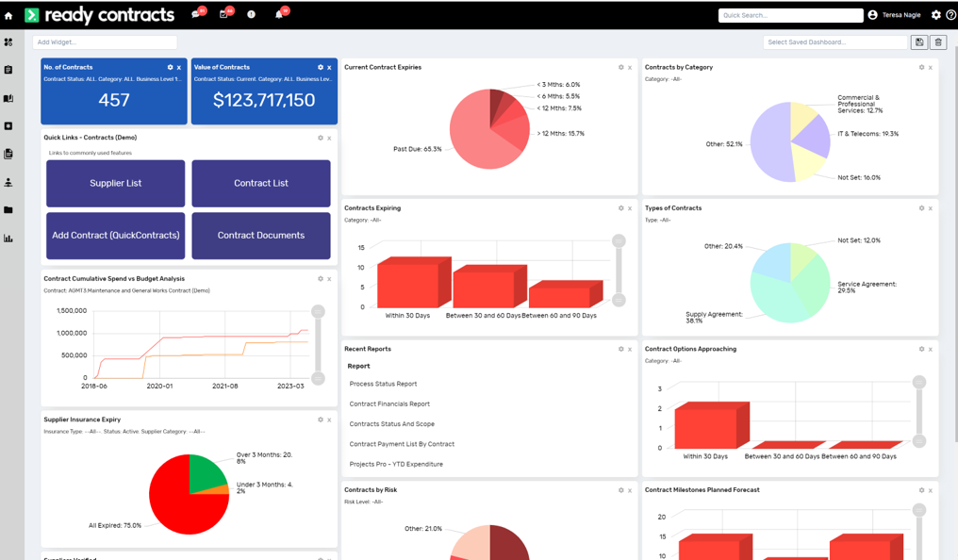Open Projects Pro - YTD Expenditure report
958x560 pixels.
[397, 464]
